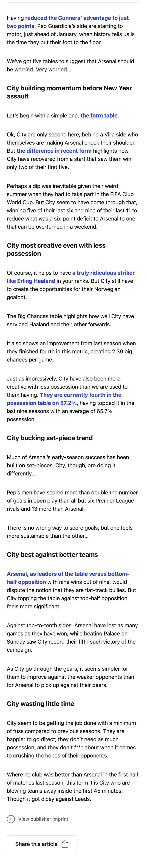Image resolution: width=147 pixels, height=868 pixels.
Task: Open link about reducing the Gunners' advantage
Action: pos(77,18)
